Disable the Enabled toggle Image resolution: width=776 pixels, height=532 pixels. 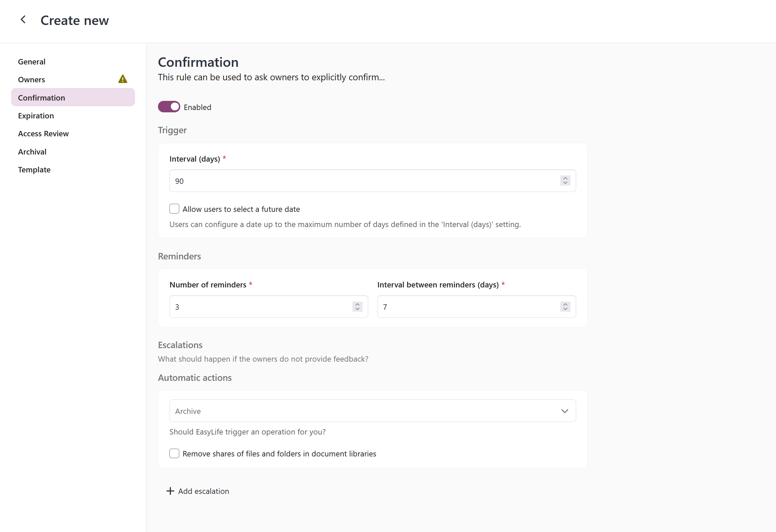pyautogui.click(x=169, y=107)
